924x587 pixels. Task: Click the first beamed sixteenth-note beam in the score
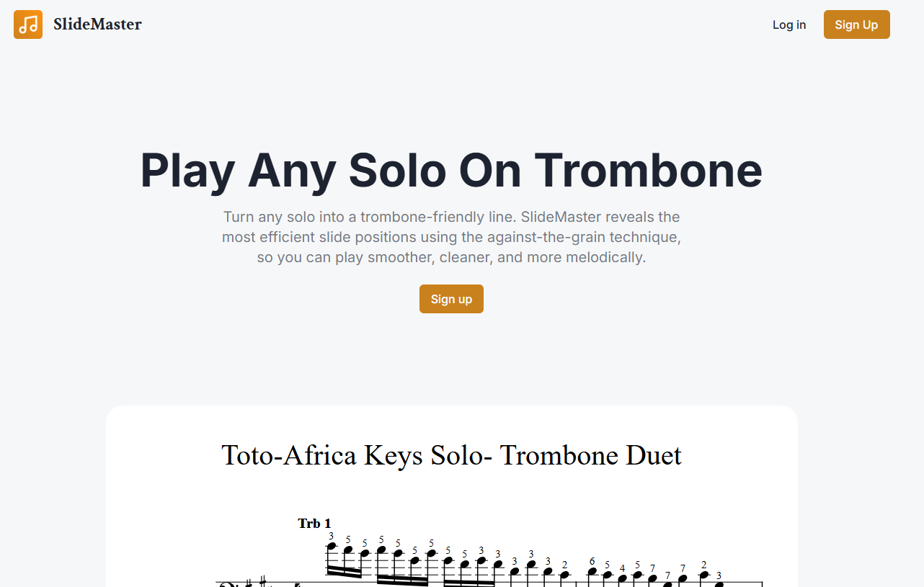[345, 572]
